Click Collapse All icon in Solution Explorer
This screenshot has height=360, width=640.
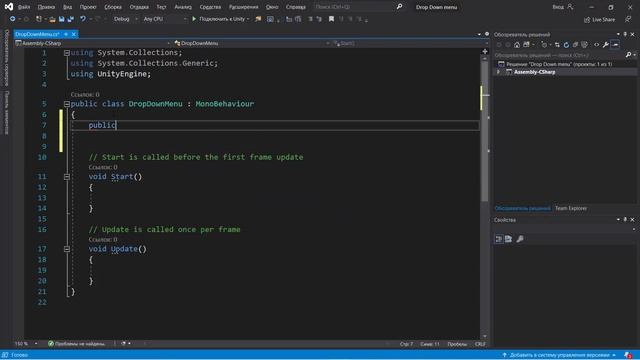575,45
